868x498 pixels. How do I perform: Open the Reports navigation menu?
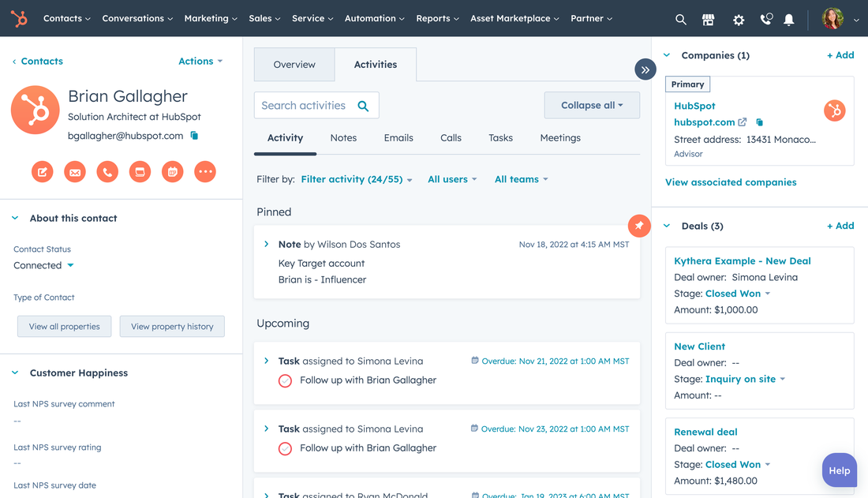point(438,19)
